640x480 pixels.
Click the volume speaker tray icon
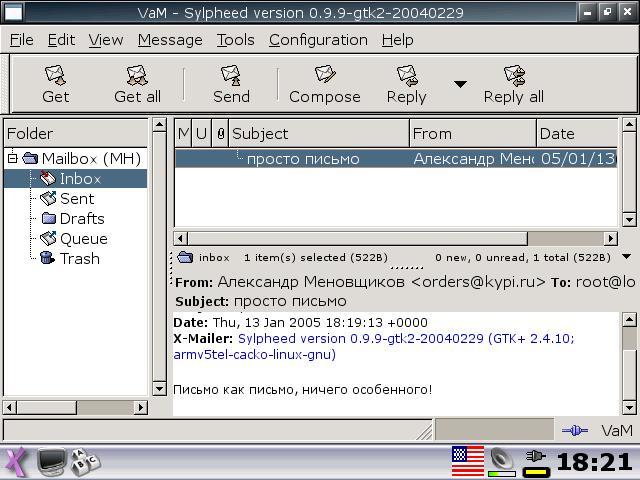[x=502, y=461]
